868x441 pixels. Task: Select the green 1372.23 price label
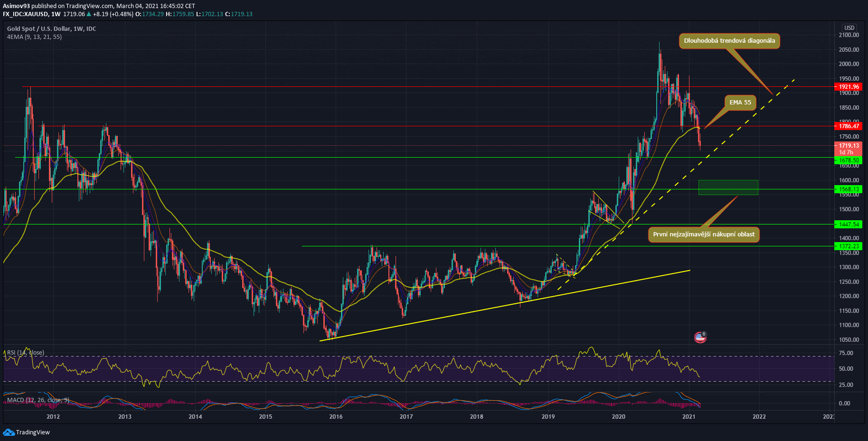click(x=848, y=246)
